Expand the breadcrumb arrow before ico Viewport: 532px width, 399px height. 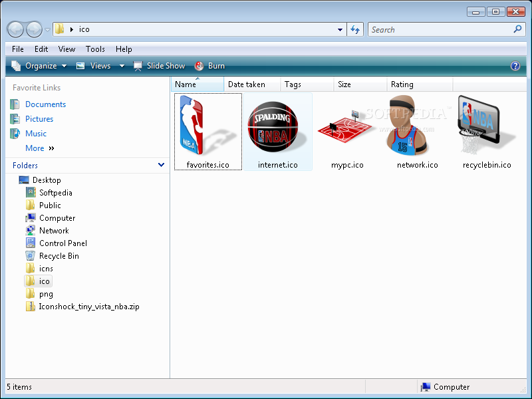pyautogui.click(x=72, y=29)
